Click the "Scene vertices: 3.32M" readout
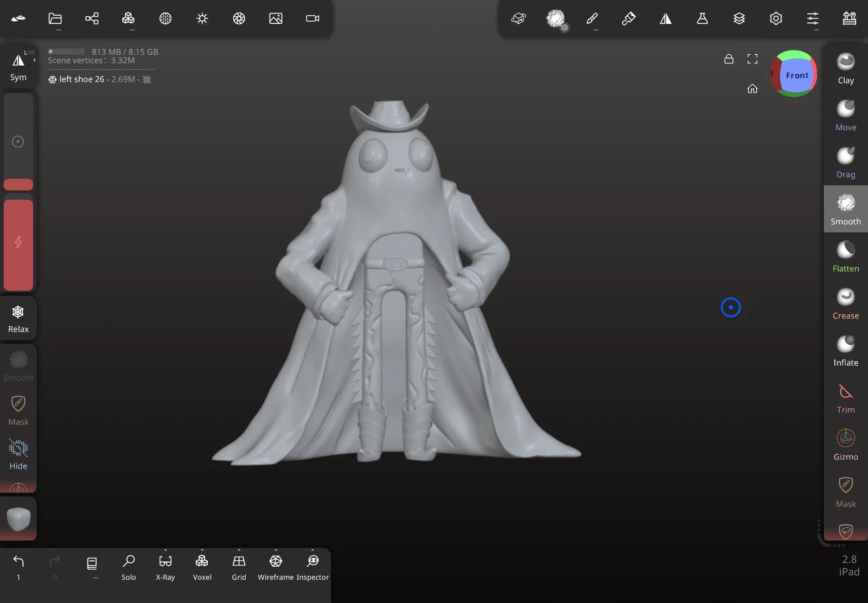The height and width of the screenshot is (603, 868). point(91,60)
